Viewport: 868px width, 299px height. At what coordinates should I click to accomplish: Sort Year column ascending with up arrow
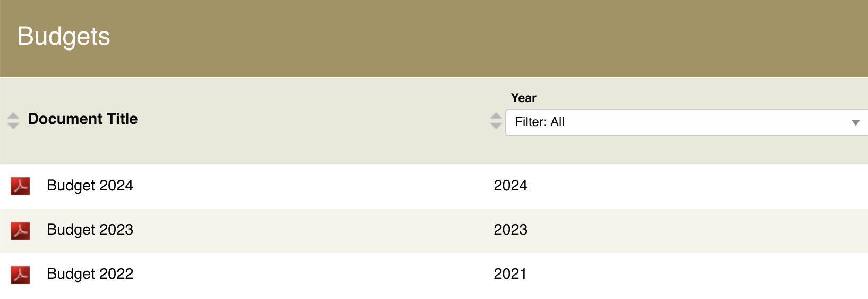coord(496,116)
